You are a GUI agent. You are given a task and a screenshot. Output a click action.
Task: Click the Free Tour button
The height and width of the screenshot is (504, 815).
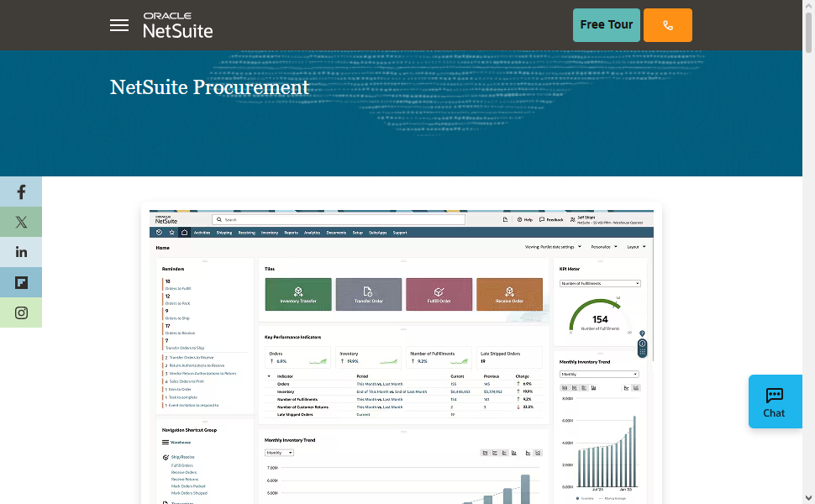[606, 25]
